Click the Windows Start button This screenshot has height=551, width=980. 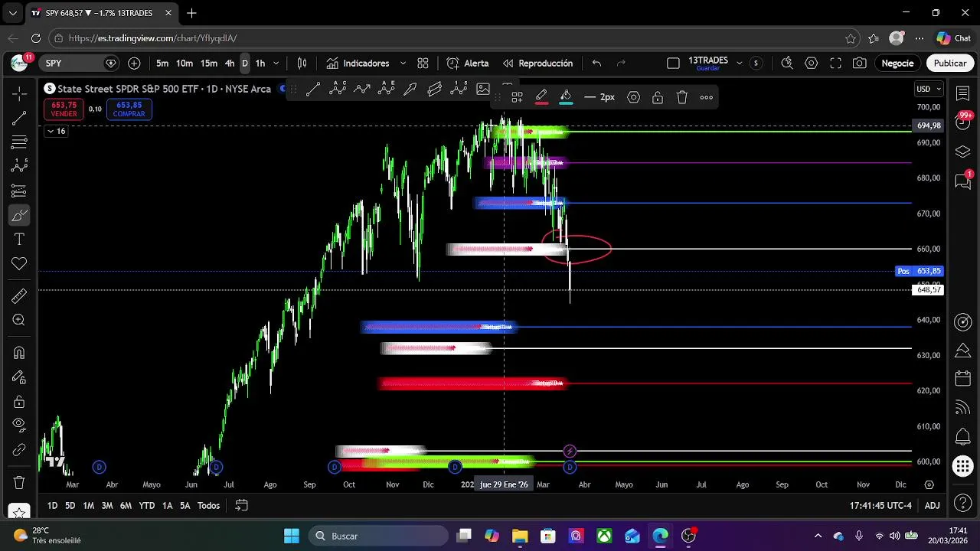(292, 536)
